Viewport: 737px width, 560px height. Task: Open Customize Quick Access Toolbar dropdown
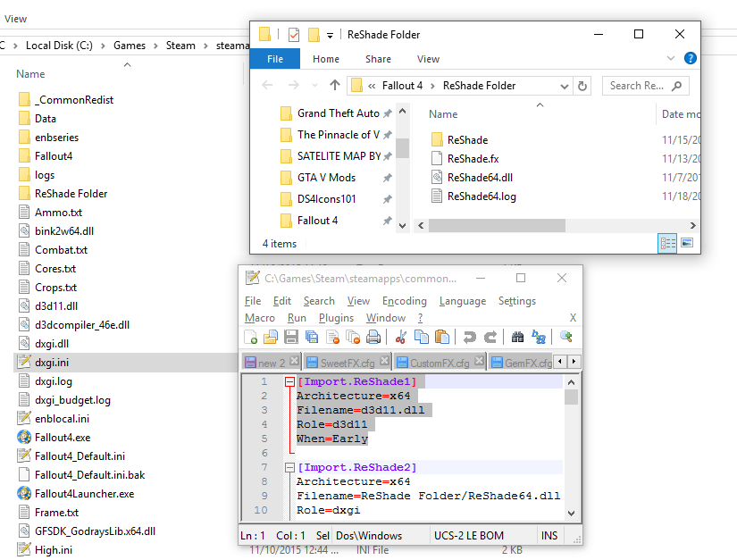click(330, 35)
